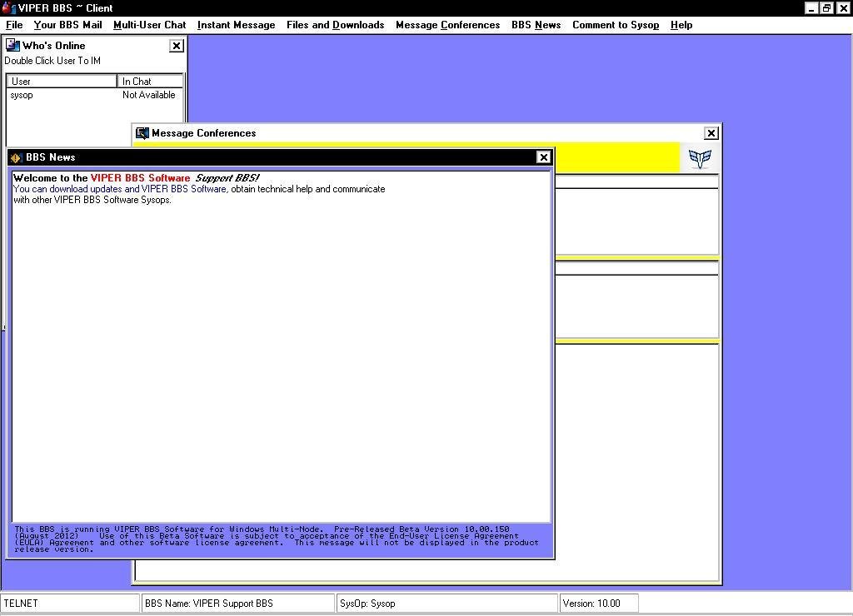Image resolution: width=853 pixels, height=616 pixels.
Task: Click inside the BBS News text area
Action: (x=282, y=346)
